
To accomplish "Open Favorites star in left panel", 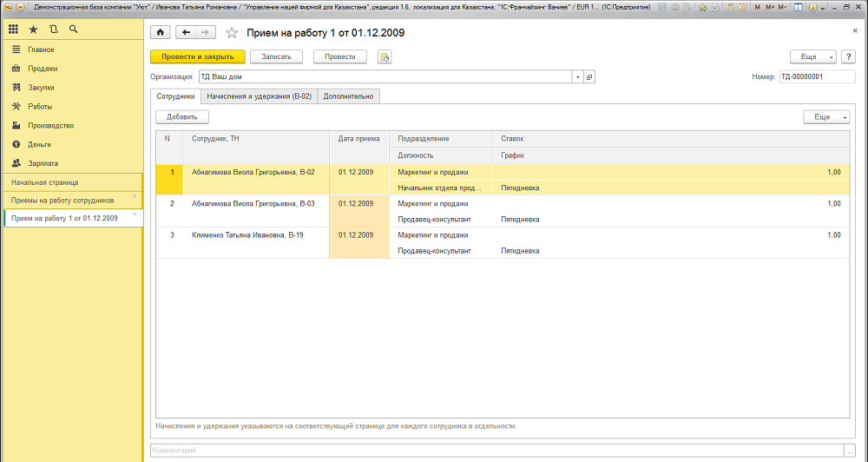I will (33, 30).
